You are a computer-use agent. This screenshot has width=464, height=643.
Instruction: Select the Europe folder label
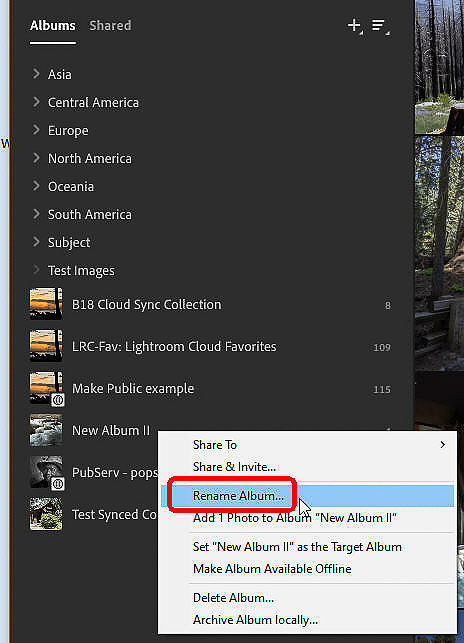point(68,130)
